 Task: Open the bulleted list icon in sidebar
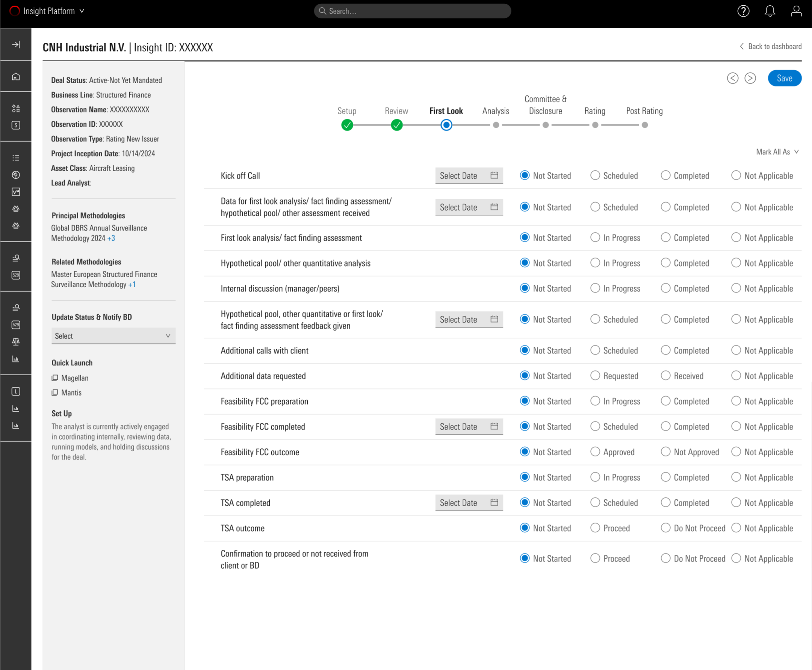click(16, 158)
